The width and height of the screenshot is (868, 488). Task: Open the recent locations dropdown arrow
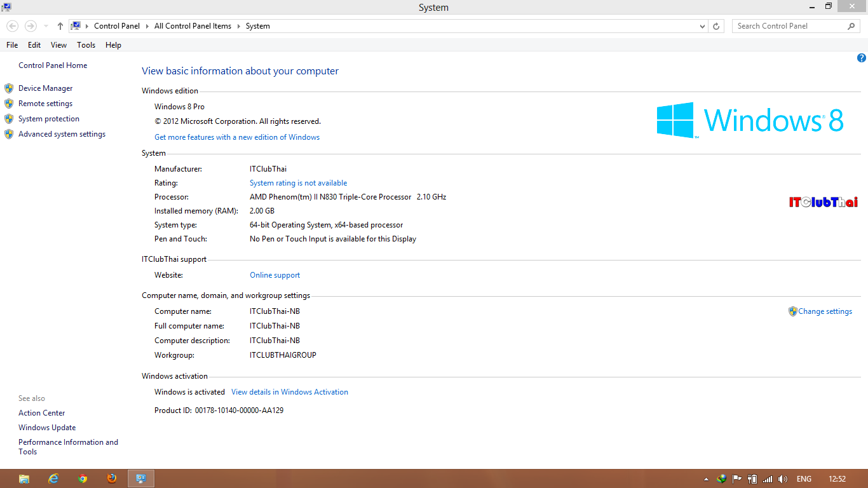click(x=46, y=26)
